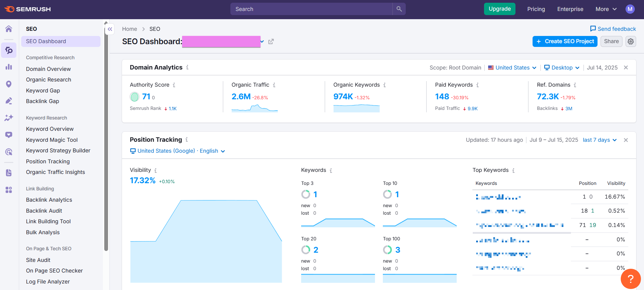Open United States (Google) English location dropdown
Viewport: 644px width, 290px height.
point(177,151)
